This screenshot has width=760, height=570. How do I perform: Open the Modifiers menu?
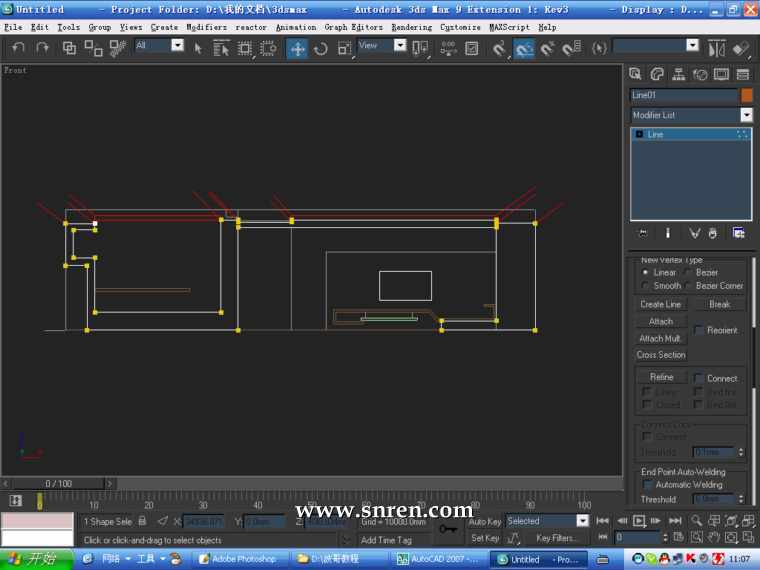tap(206, 27)
